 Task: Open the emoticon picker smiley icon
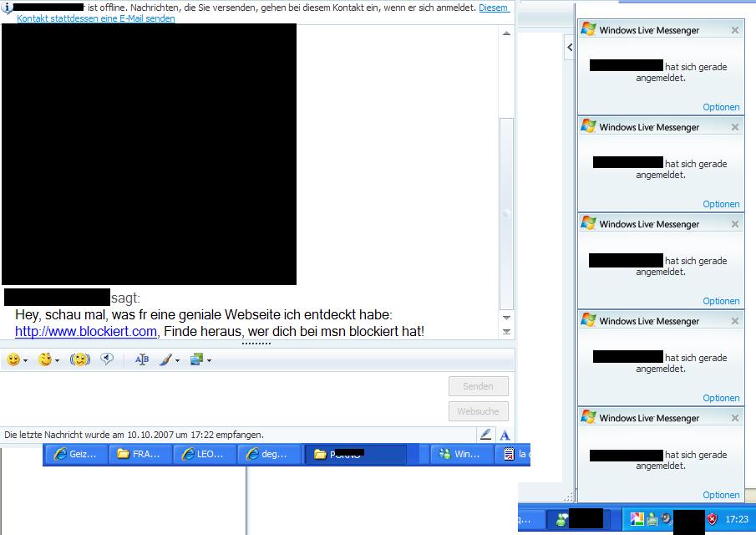click(13, 360)
